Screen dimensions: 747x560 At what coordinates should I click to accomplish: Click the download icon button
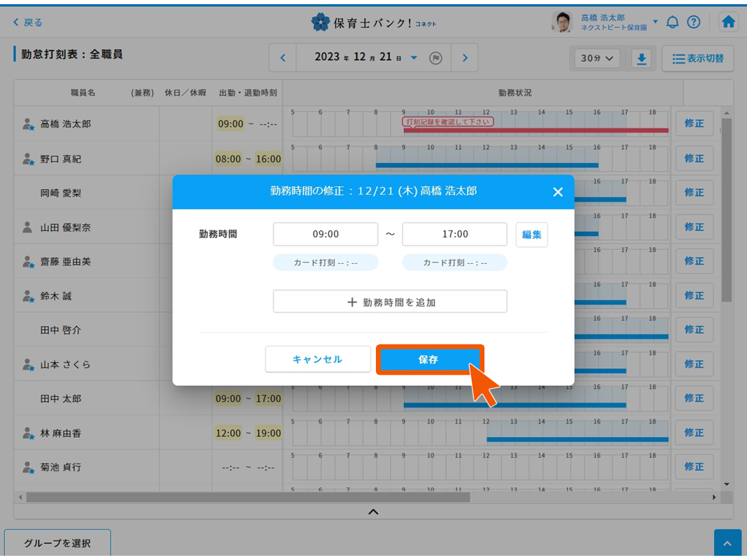(641, 59)
